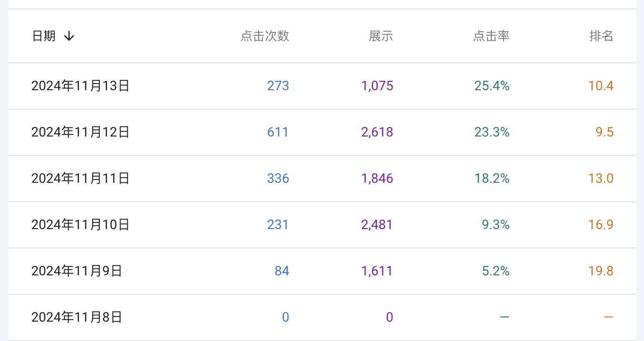Select the date 2024年11月13日

click(x=80, y=86)
